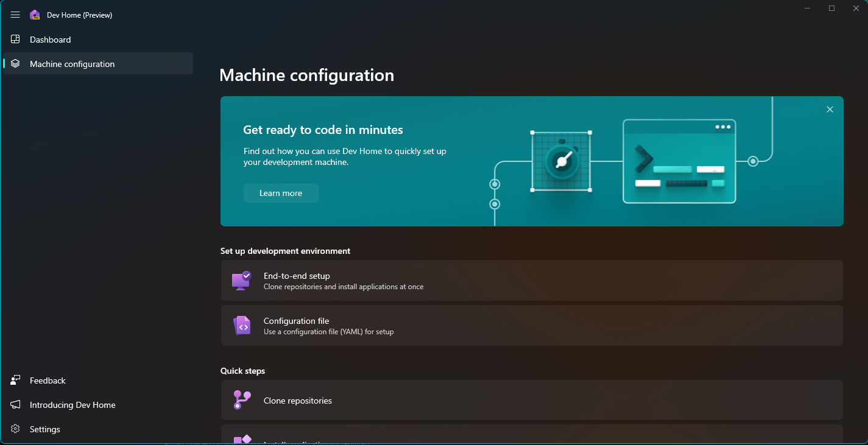Click the Feedback icon in the sidebar
The width and height of the screenshot is (868, 445).
(14, 380)
